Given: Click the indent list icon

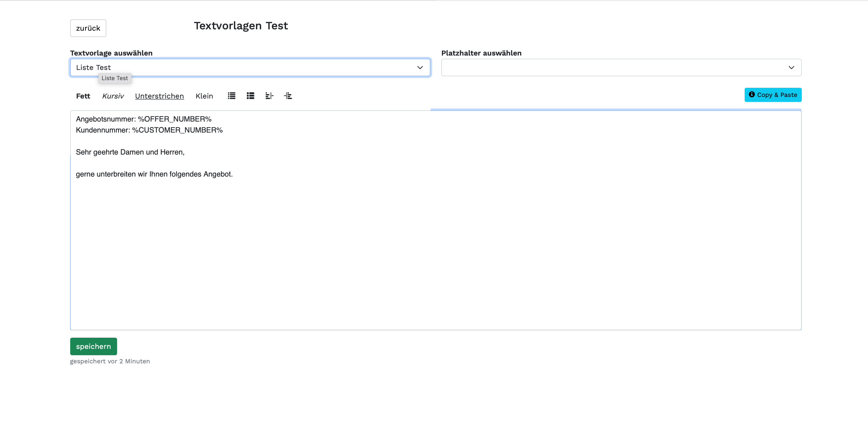Looking at the screenshot, I should click(x=288, y=96).
